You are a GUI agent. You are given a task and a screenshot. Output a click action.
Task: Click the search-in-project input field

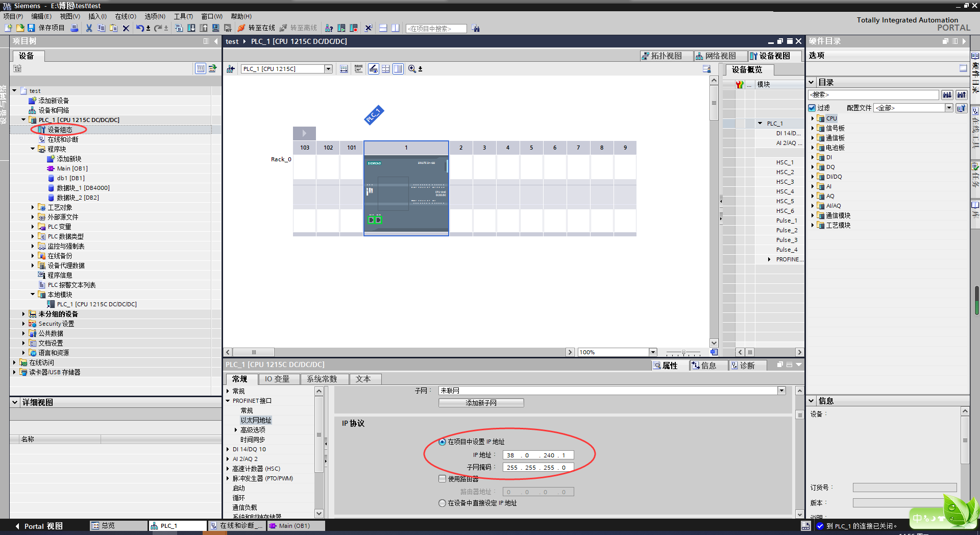pos(436,29)
